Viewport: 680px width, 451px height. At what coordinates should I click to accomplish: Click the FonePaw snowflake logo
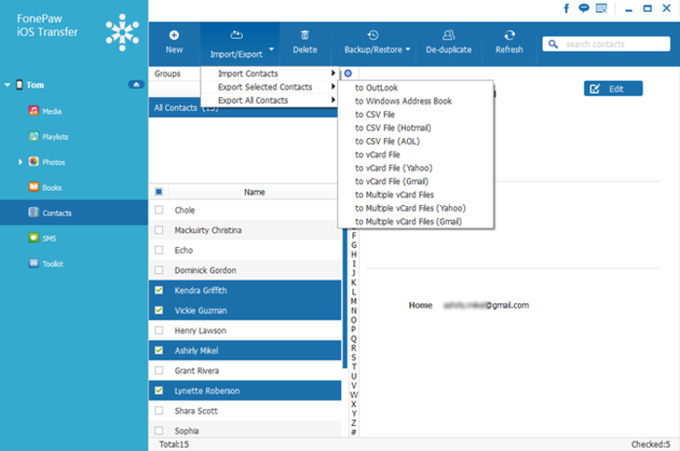tap(122, 32)
